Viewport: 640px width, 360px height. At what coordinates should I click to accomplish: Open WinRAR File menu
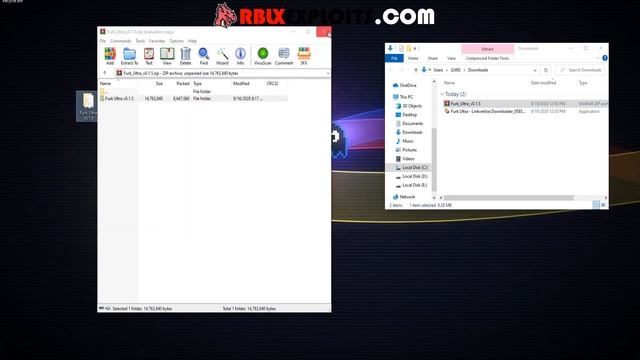click(103, 41)
